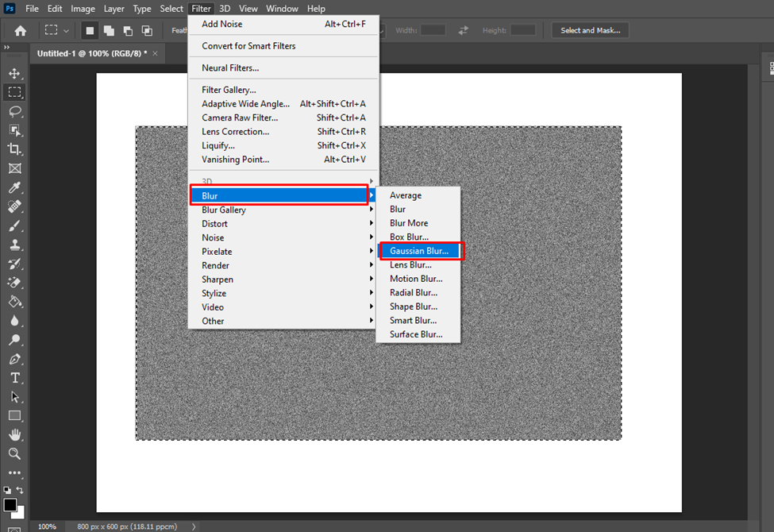The height and width of the screenshot is (532, 774).
Task: Select the Spot Healing Brush tool
Action: pyautogui.click(x=15, y=206)
